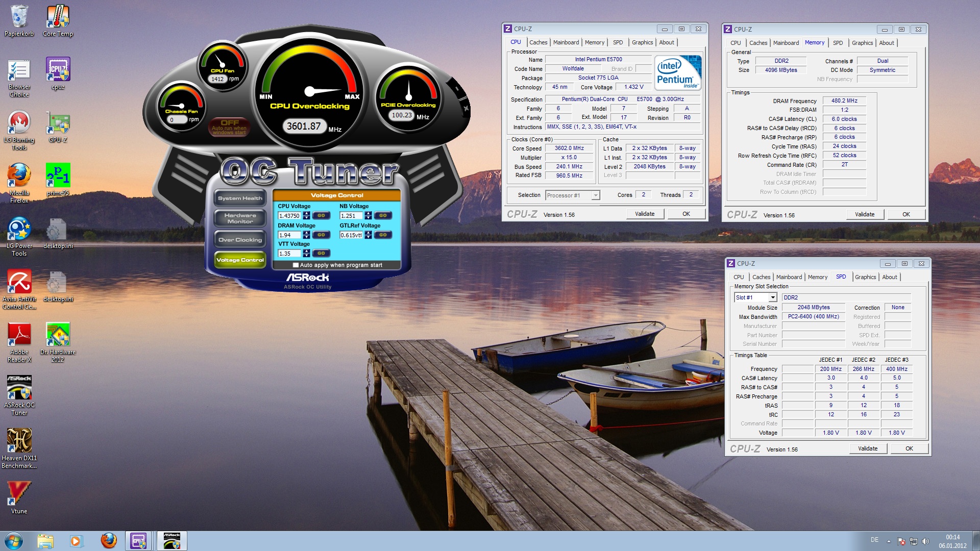Open the cpuz desktop shortcut
The image size is (980, 551).
(x=58, y=74)
